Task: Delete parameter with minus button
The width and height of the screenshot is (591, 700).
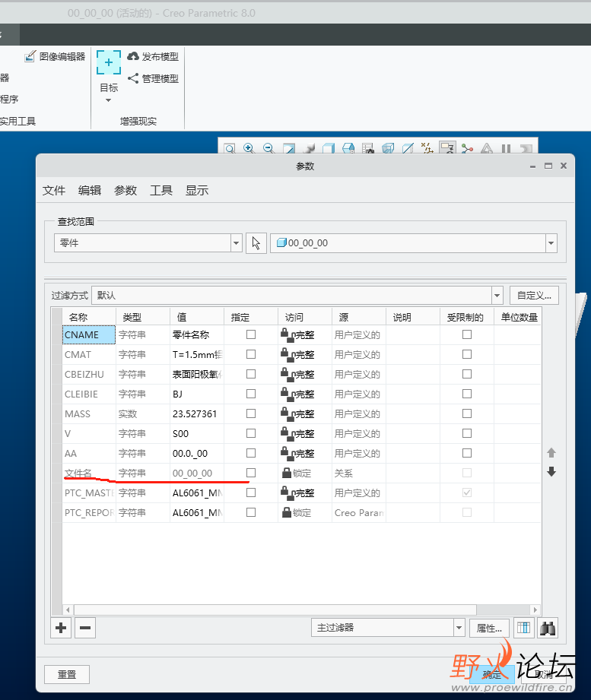Action: pyautogui.click(x=85, y=628)
